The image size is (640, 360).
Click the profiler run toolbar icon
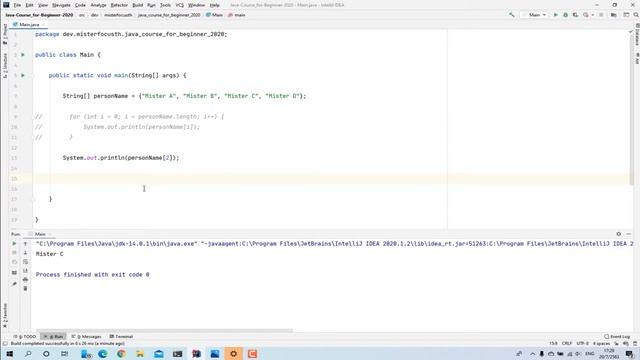pos(587,15)
